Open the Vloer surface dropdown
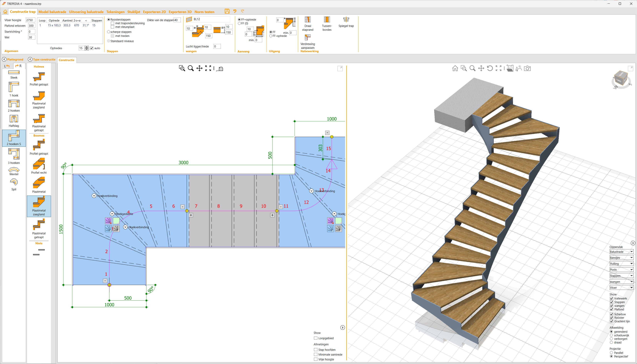 point(631,288)
